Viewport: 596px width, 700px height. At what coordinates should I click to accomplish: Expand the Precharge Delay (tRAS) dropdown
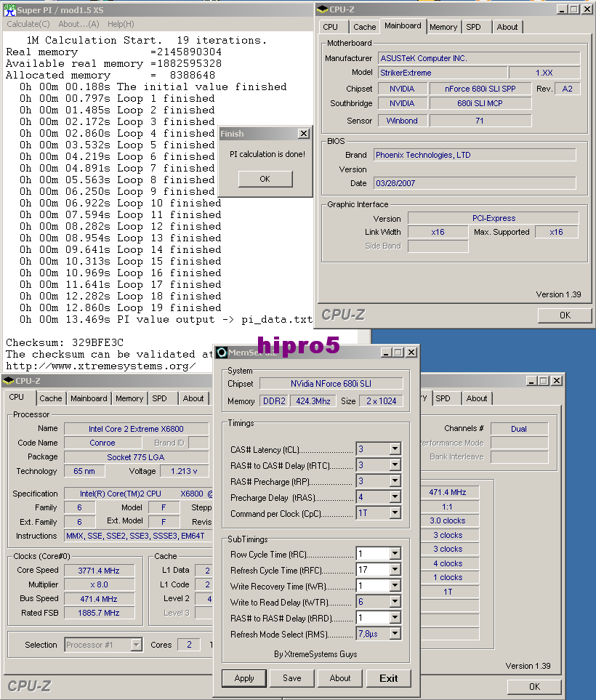pyautogui.click(x=395, y=497)
